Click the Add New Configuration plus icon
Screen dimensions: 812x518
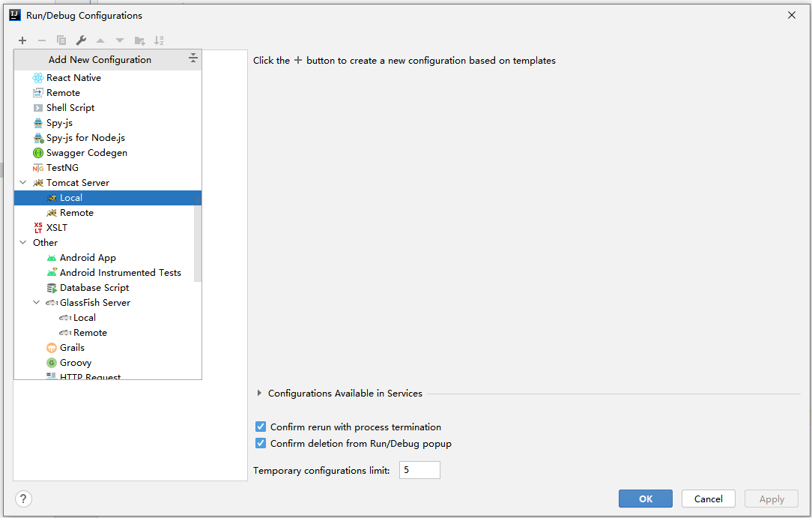point(22,40)
